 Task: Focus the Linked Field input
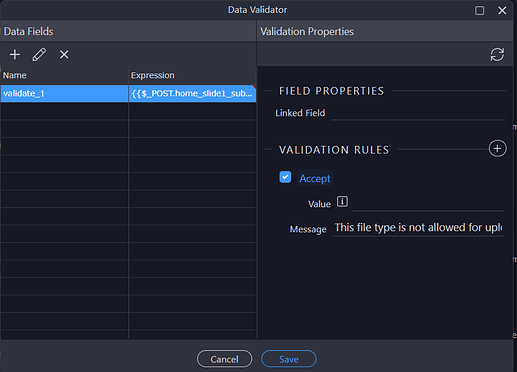pos(418,113)
